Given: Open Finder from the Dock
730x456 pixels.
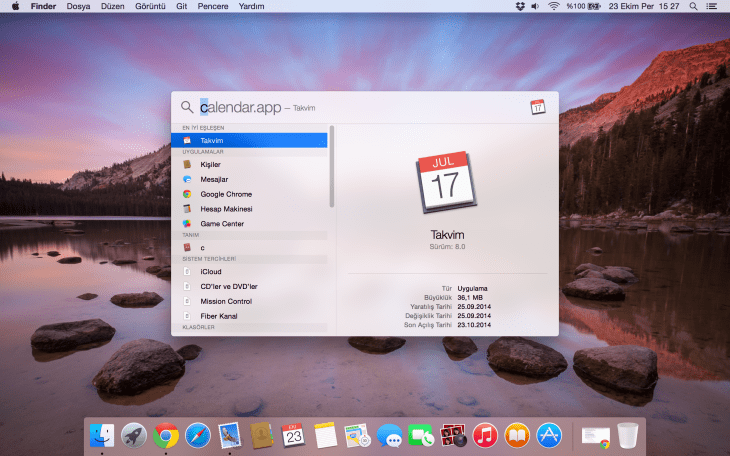Looking at the screenshot, I should (101, 436).
